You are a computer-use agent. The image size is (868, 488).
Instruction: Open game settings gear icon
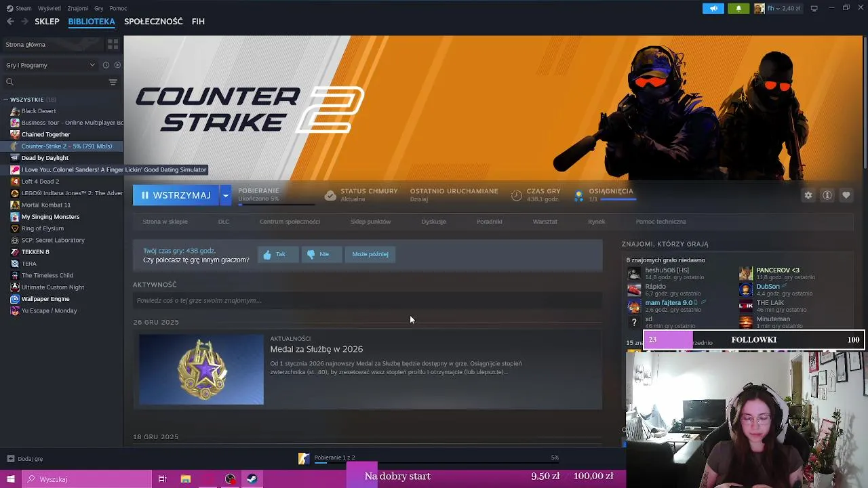pos(808,195)
